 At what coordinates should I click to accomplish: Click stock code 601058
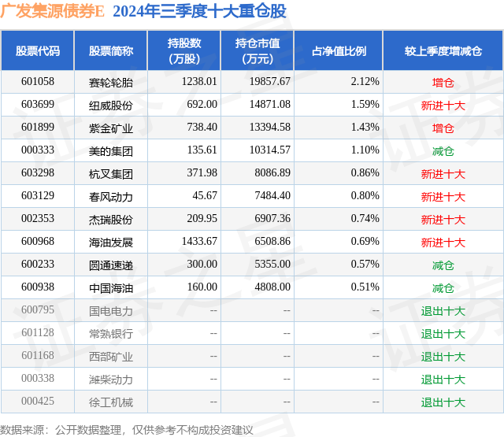(38, 82)
